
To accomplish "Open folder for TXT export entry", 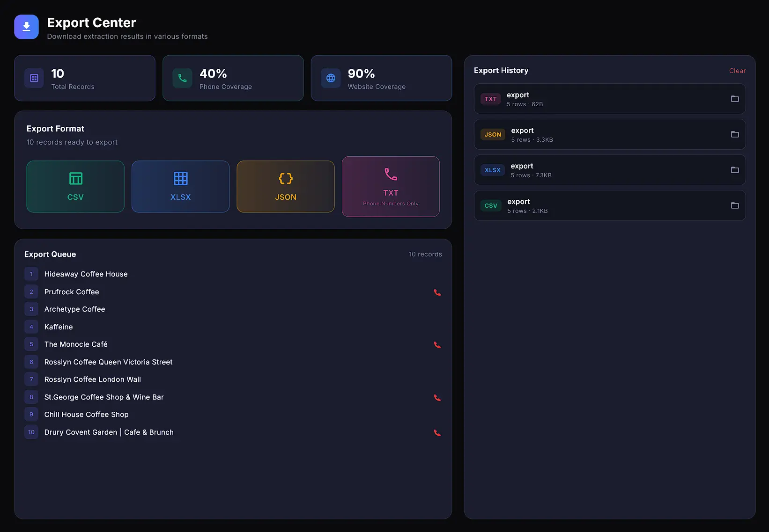I will pyautogui.click(x=735, y=99).
